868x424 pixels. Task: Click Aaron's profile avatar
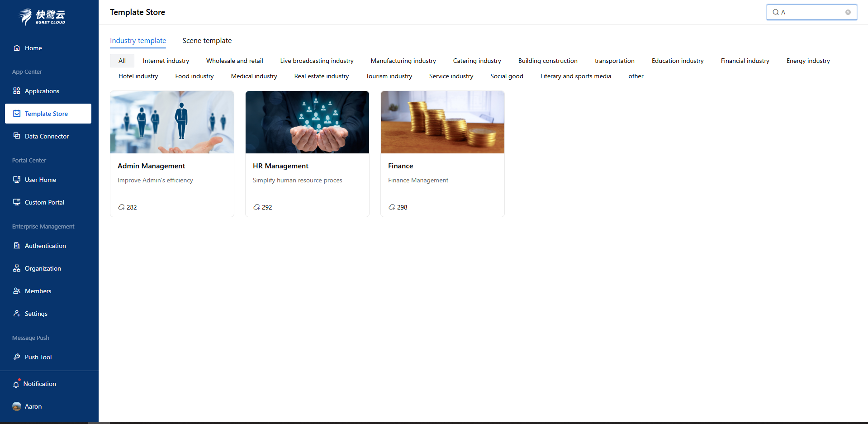[x=17, y=406]
